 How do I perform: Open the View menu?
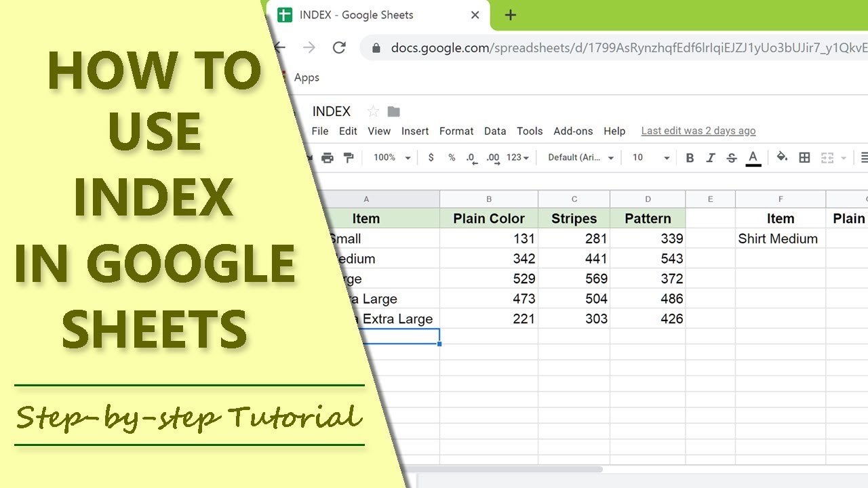[379, 131]
